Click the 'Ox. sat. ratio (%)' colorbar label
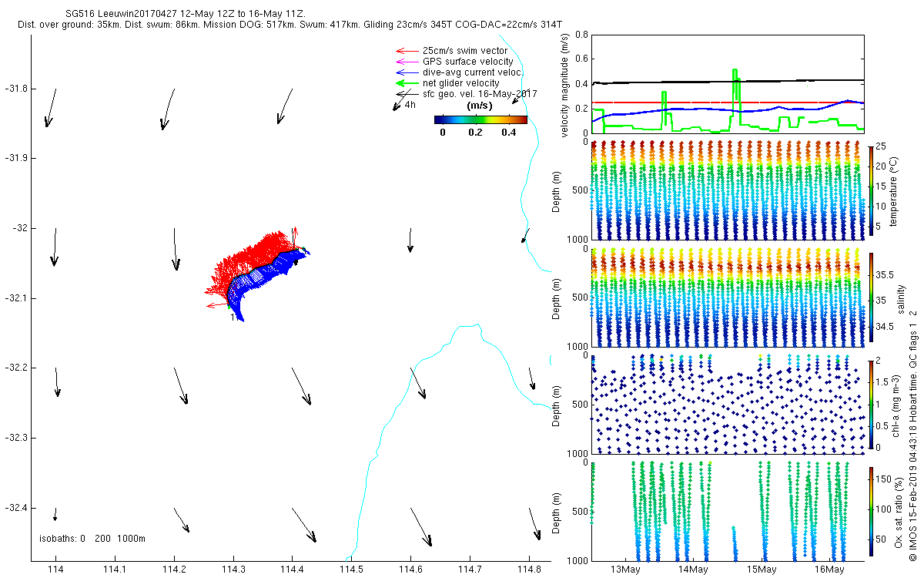Viewport: 924px width, 578px height. [x=897, y=512]
